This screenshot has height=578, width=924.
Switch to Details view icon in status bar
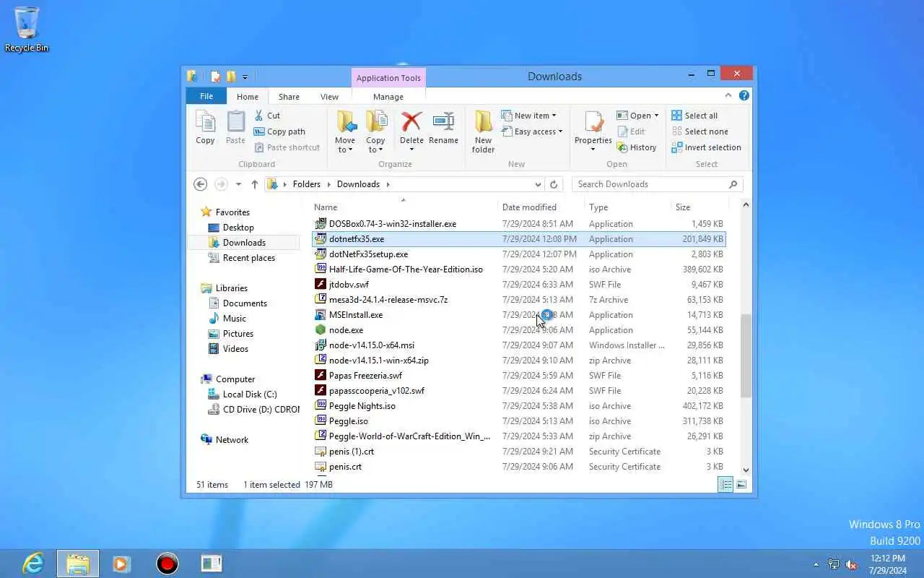[x=725, y=484]
